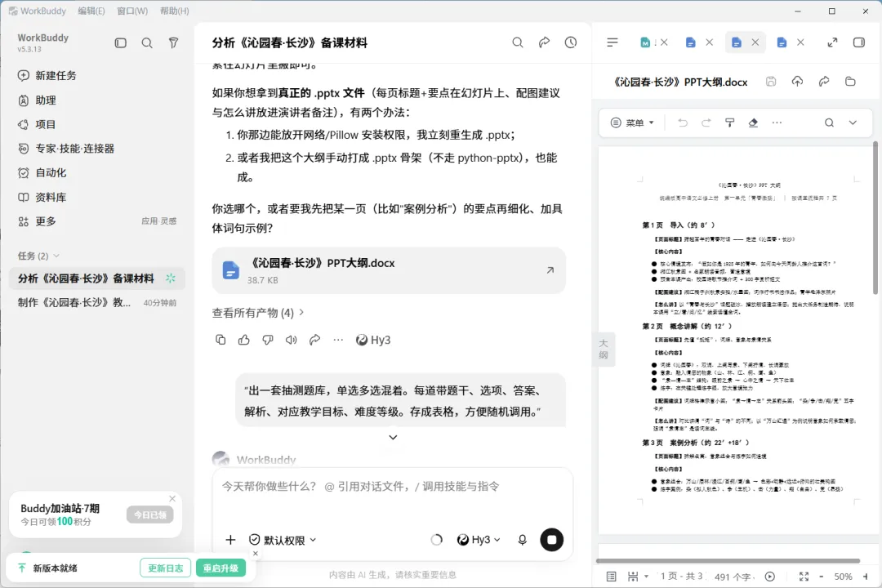This screenshot has height=588, width=882.
Task: Share the conversation from the header
Action: coord(544,42)
